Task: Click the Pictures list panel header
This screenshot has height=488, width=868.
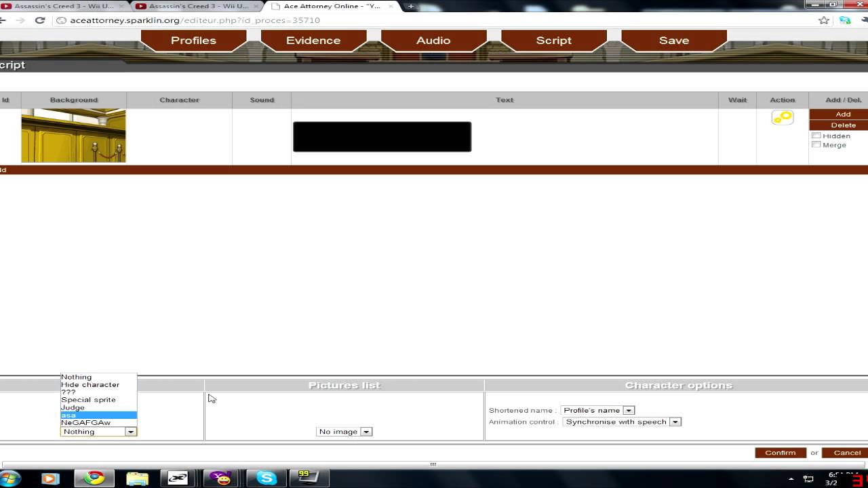Action: [x=344, y=386]
